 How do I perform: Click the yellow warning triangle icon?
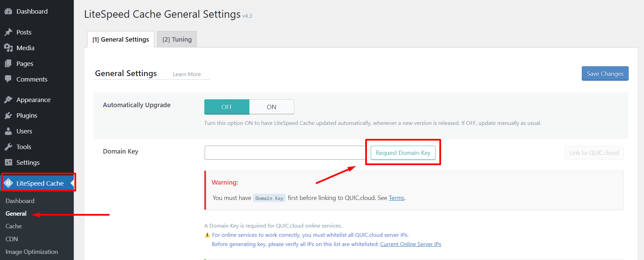207,235
